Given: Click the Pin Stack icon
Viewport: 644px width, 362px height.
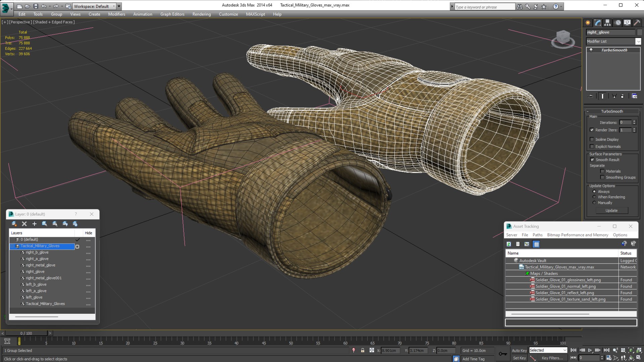Looking at the screenshot, I should (x=591, y=96).
